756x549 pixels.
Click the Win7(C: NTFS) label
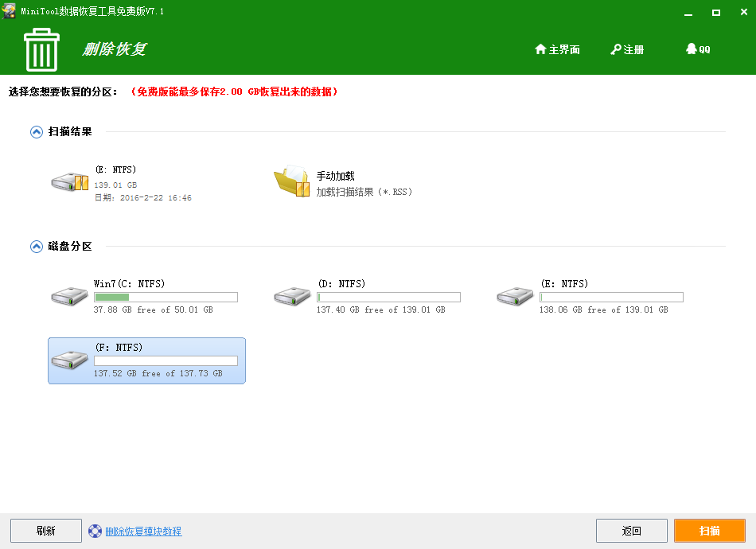coord(129,283)
